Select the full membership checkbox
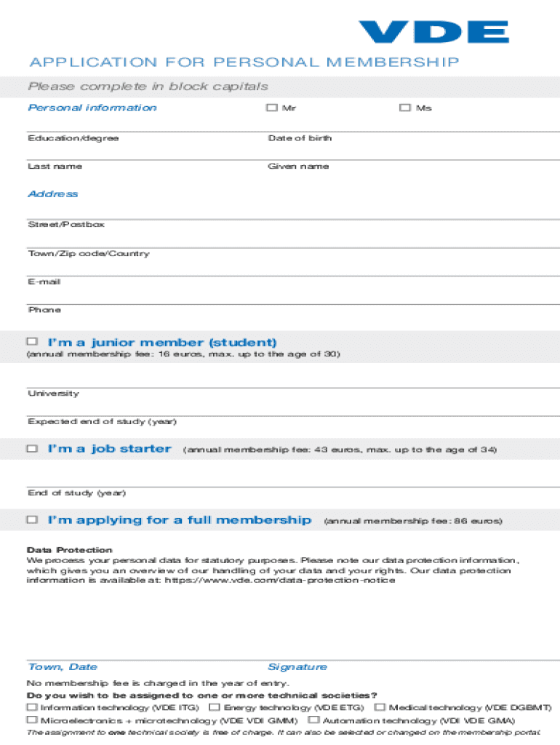 click(32, 519)
